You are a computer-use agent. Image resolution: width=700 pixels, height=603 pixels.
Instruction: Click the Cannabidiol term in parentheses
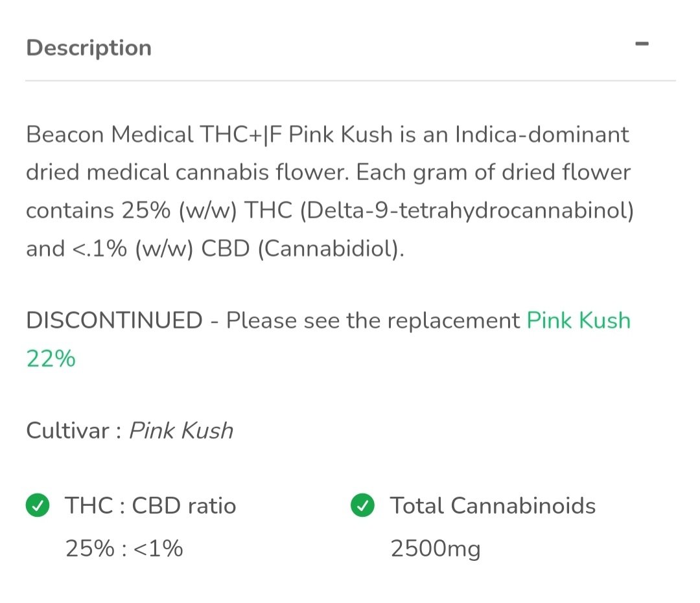tap(331, 249)
